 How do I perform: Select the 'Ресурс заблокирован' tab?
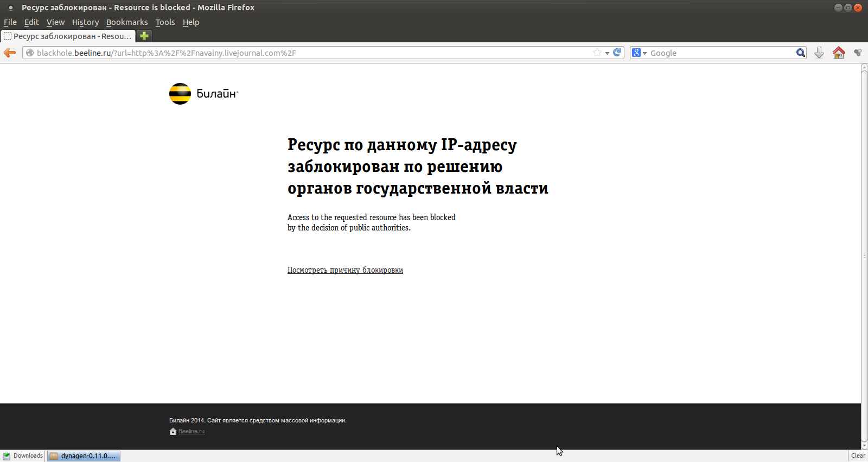click(68, 36)
